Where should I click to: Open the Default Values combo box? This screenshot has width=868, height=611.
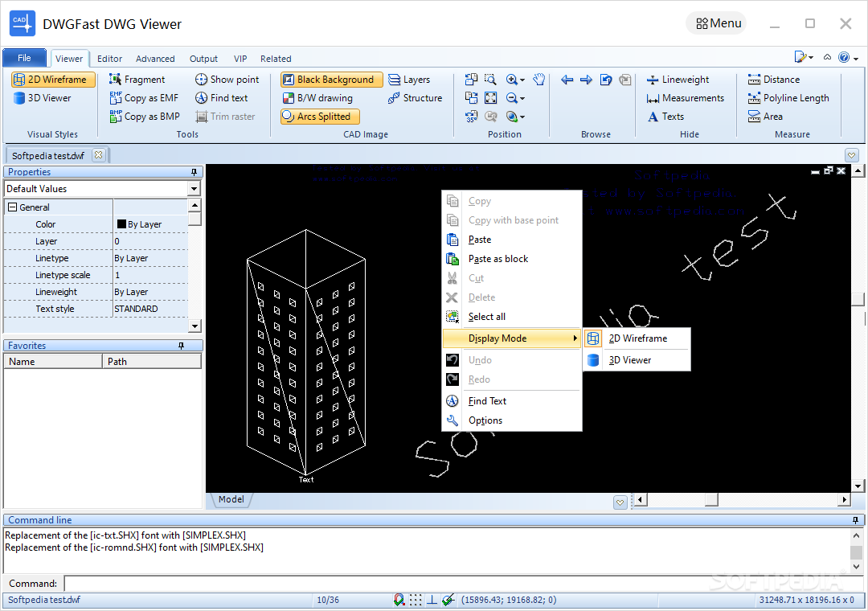pyautogui.click(x=102, y=189)
